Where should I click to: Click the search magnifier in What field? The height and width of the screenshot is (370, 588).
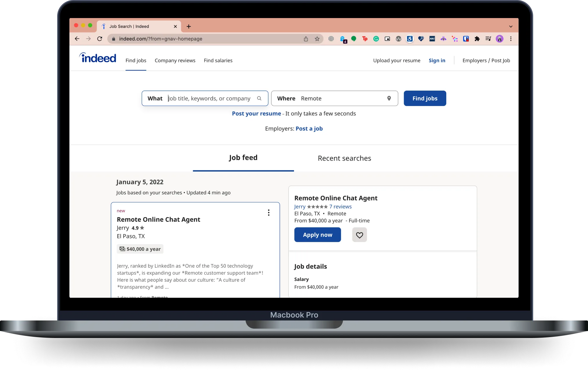point(259,98)
